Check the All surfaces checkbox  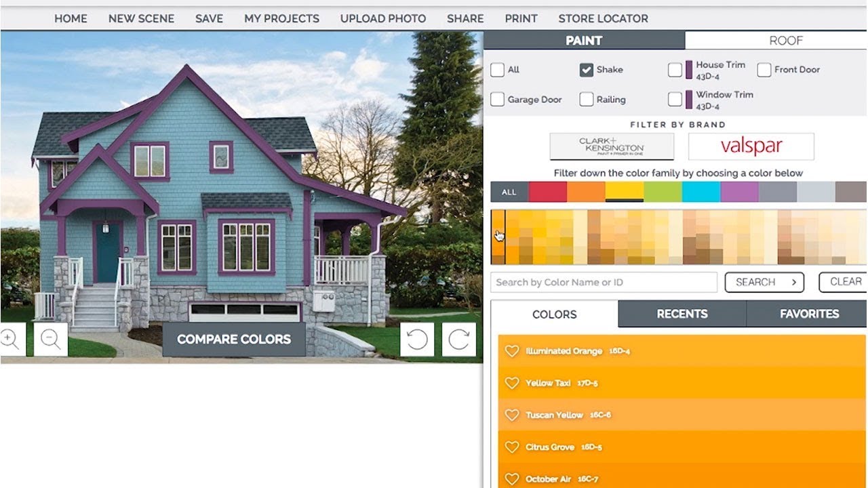tap(497, 70)
